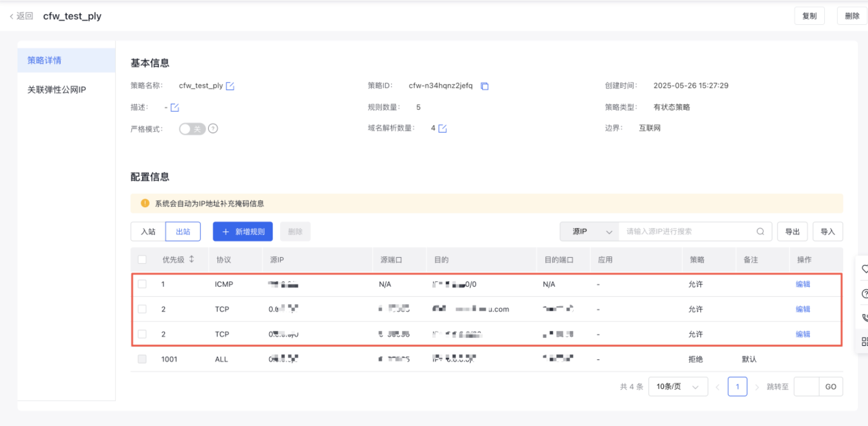Screen dimensions: 868x426
Task: Click 编辑 link for ICMP rule
Action: click(x=803, y=284)
